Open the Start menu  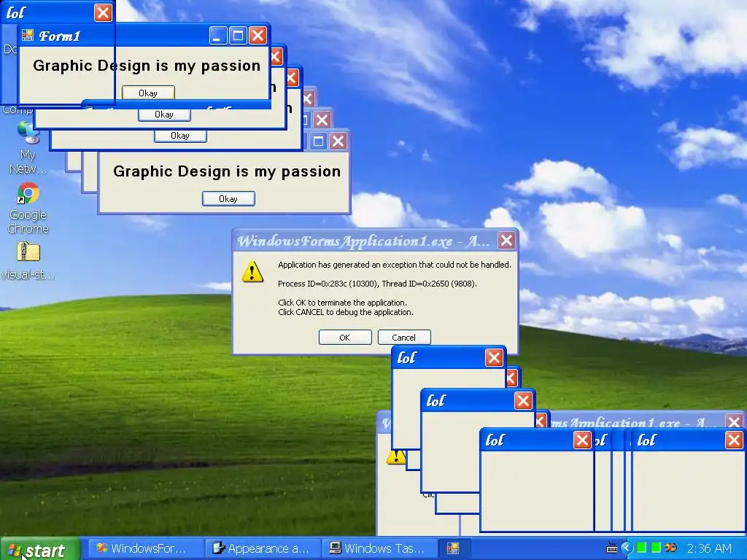pos(40,550)
